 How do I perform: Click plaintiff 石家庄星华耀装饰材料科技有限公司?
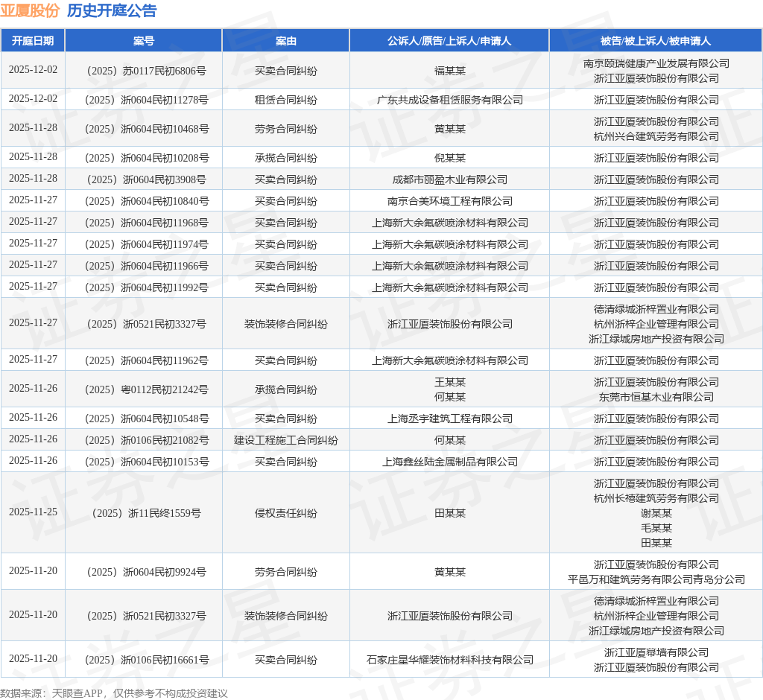[x=449, y=660]
